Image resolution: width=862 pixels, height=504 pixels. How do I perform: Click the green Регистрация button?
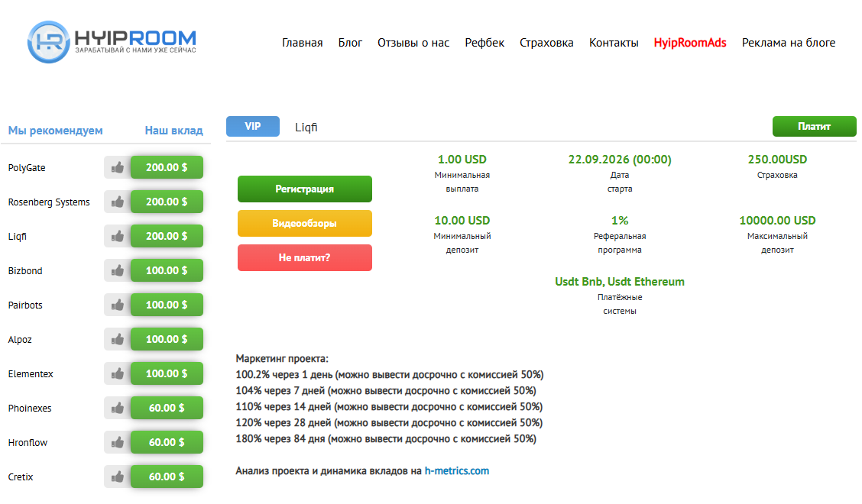coord(305,189)
